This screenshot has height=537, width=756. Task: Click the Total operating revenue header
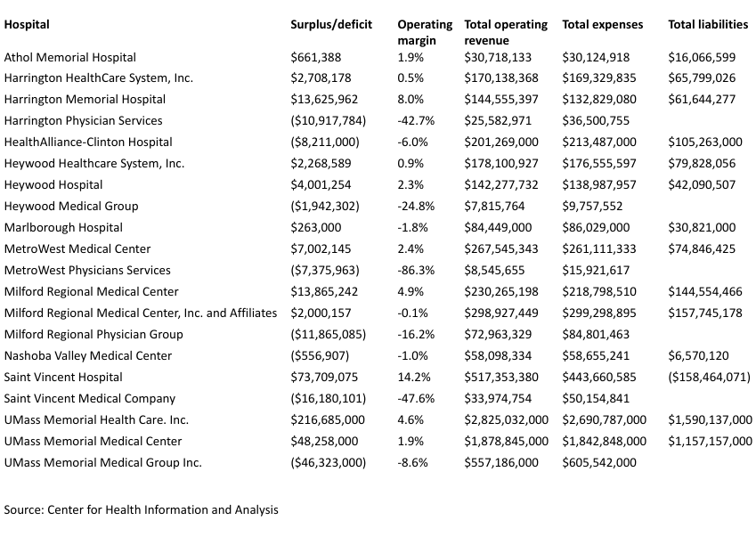point(506,33)
